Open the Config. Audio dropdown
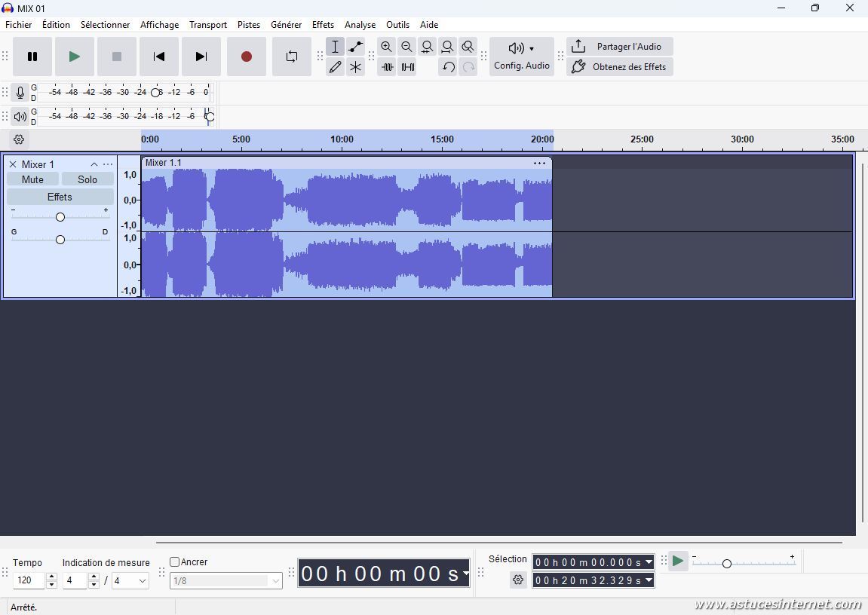 [521, 57]
